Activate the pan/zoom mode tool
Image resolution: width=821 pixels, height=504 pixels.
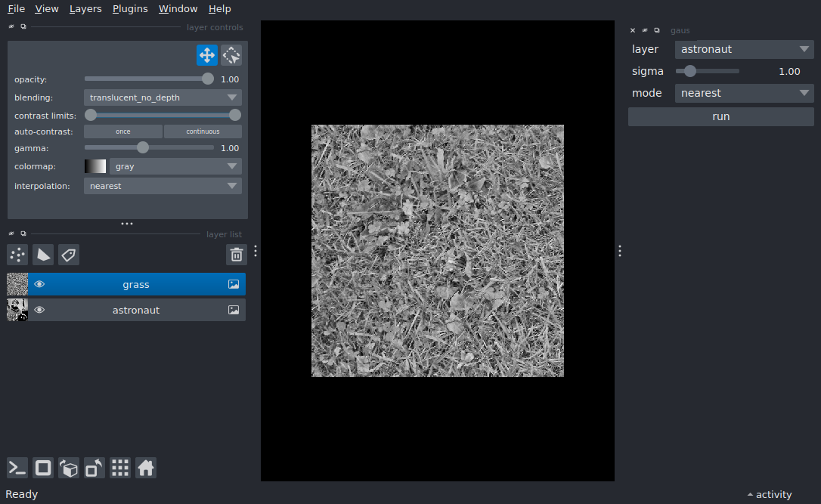point(207,55)
